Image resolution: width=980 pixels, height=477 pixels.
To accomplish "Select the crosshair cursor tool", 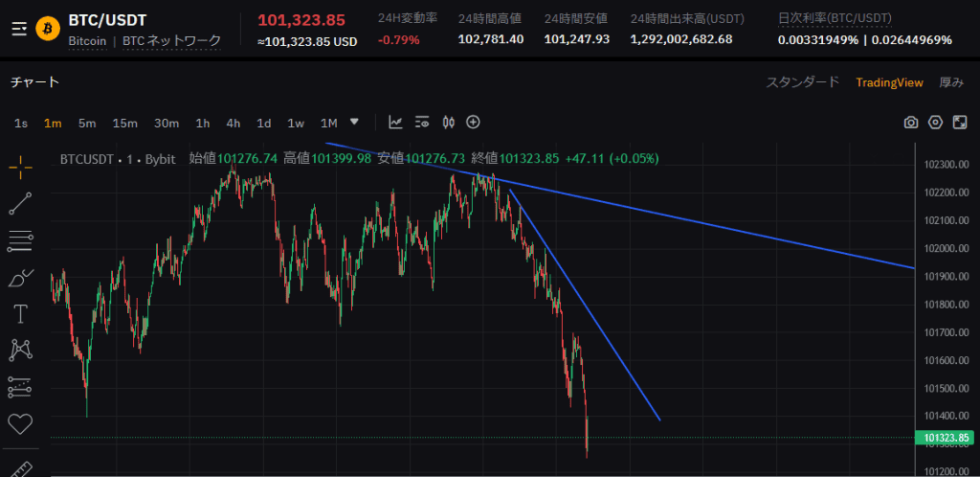I will pyautogui.click(x=20, y=166).
